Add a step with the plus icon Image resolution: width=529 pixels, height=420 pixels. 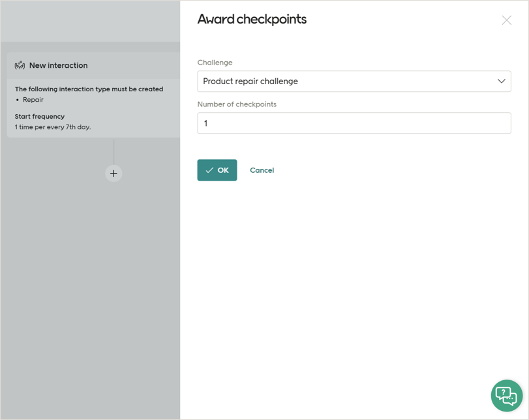pos(113,173)
